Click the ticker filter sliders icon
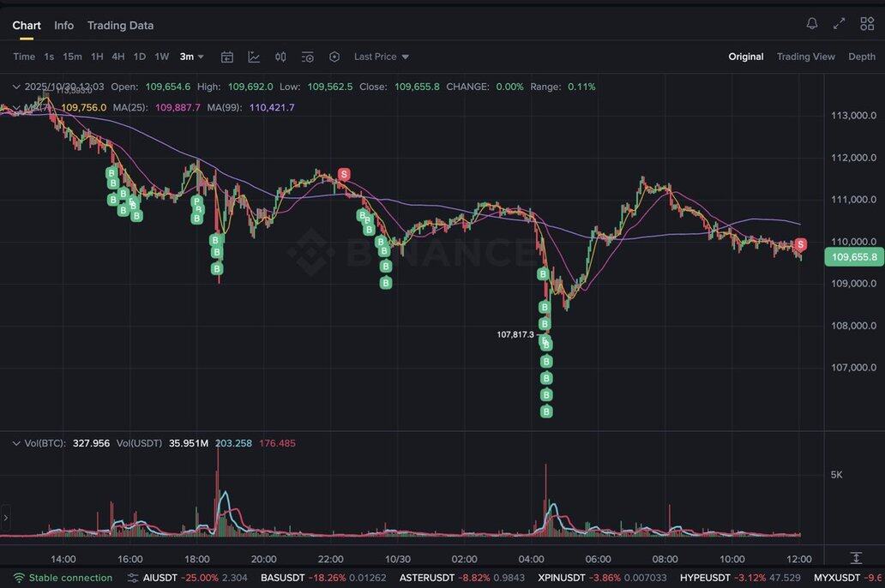This screenshot has width=885, height=588. [134, 578]
